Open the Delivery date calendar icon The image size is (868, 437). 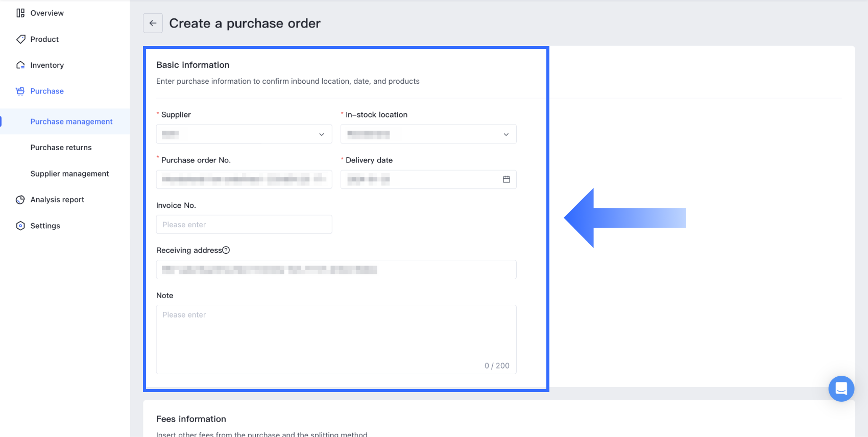pyautogui.click(x=506, y=179)
